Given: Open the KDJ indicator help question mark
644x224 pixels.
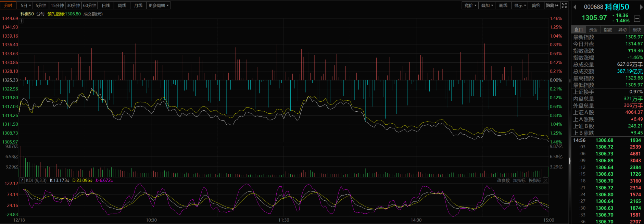Looking at the screenshot, I should (22, 180).
